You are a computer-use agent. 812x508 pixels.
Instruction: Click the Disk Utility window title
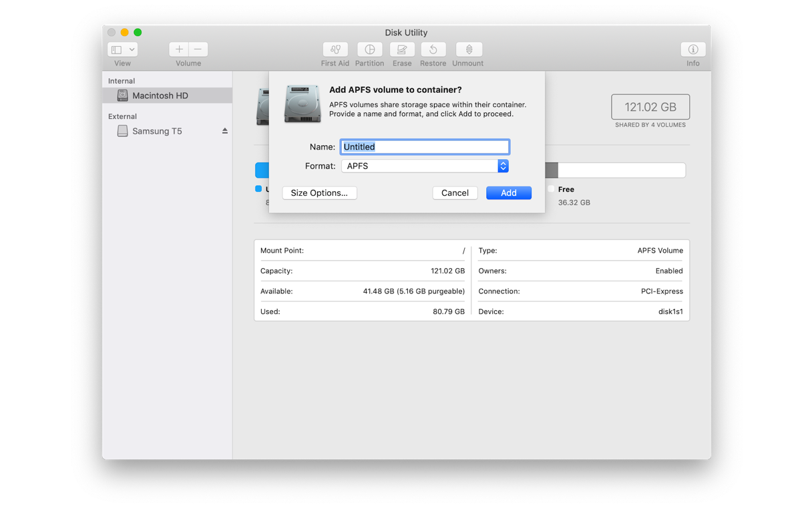406,32
